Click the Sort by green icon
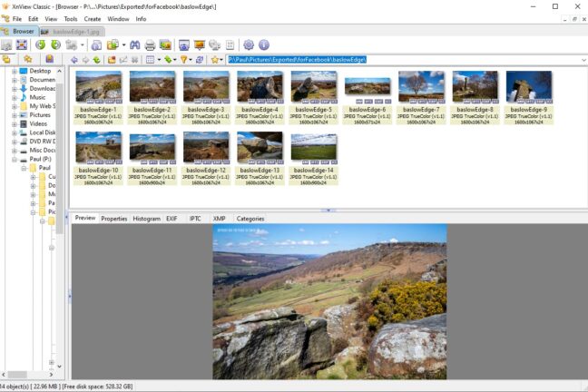 point(168,60)
